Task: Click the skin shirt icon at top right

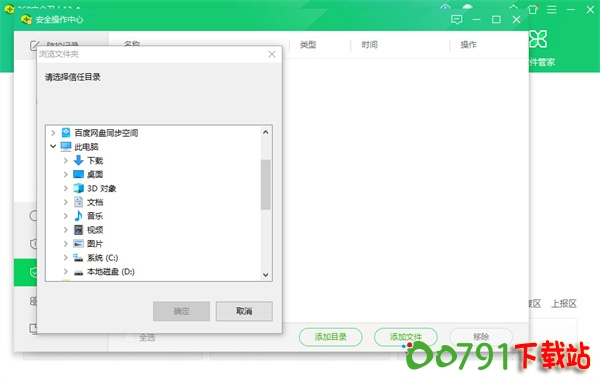Action: click(x=532, y=9)
